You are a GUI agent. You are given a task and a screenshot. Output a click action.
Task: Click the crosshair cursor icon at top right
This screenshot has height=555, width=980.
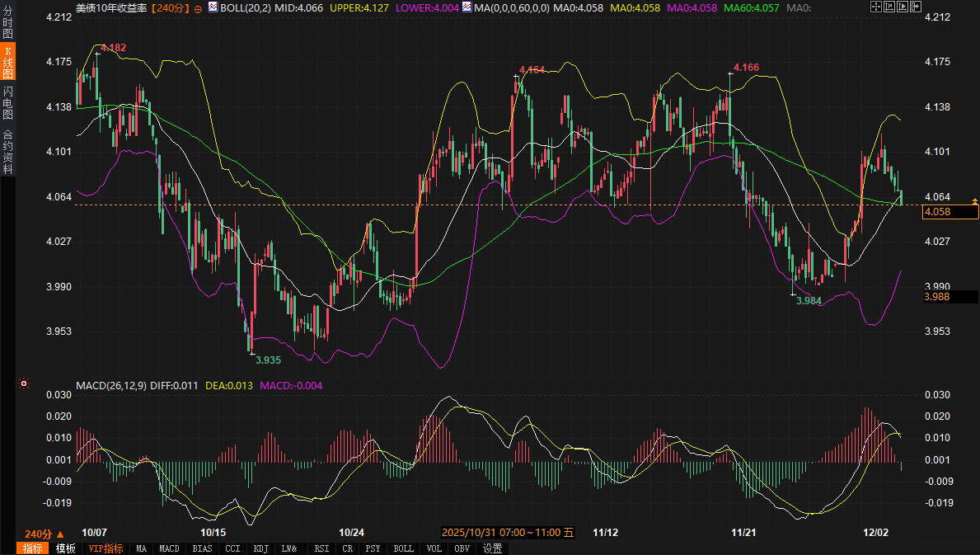876,7
